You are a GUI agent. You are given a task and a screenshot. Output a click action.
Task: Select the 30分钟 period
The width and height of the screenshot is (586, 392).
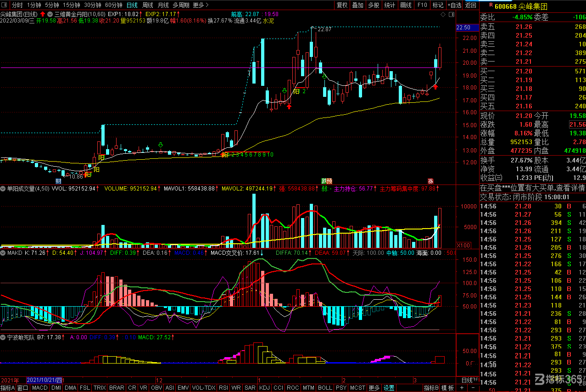(93, 5)
